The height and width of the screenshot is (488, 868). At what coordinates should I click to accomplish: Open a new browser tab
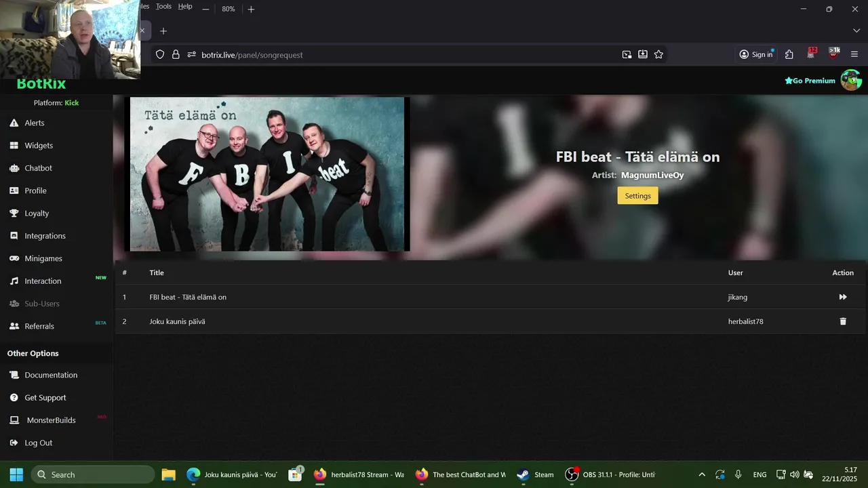pos(163,30)
